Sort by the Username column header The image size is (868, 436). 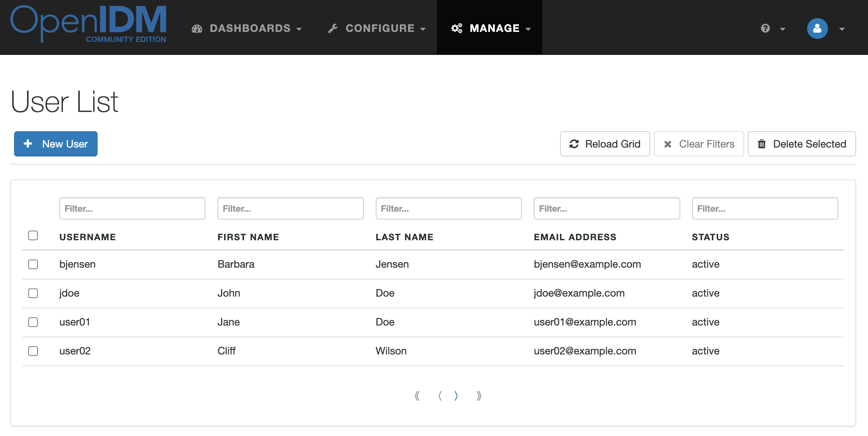pyautogui.click(x=88, y=237)
